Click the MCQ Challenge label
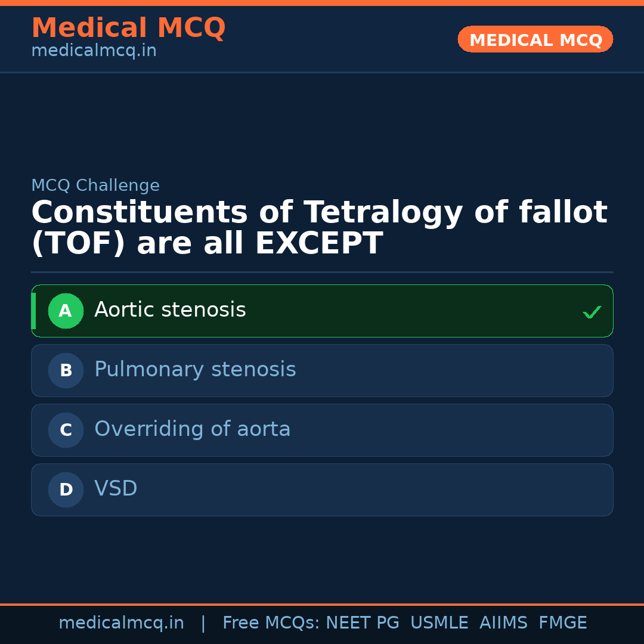644x644 pixels. [95, 185]
